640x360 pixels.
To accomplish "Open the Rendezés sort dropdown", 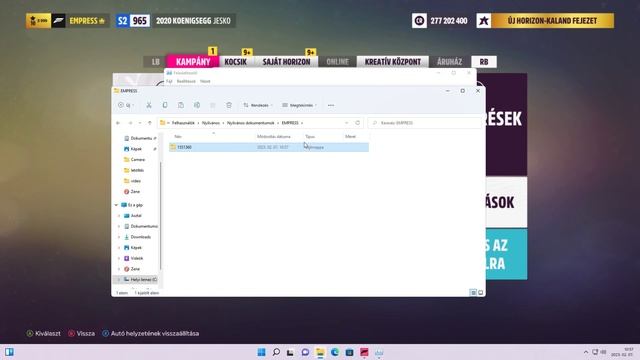I will coord(258,105).
